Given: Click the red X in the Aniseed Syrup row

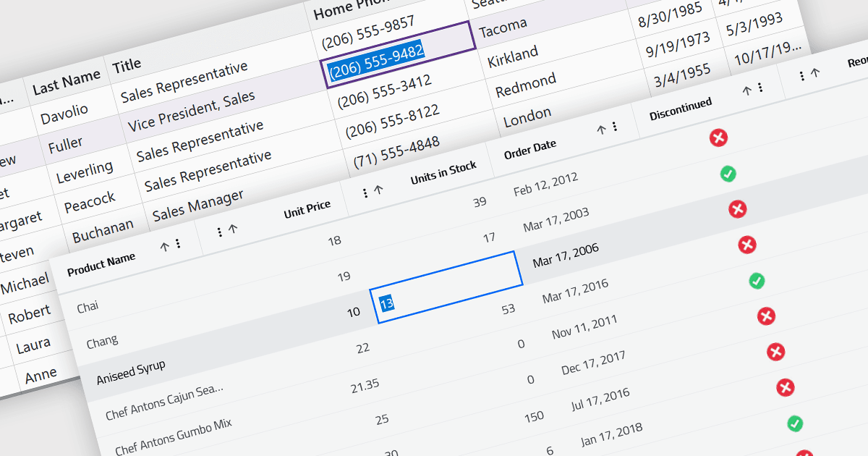Looking at the screenshot, I should [x=738, y=209].
